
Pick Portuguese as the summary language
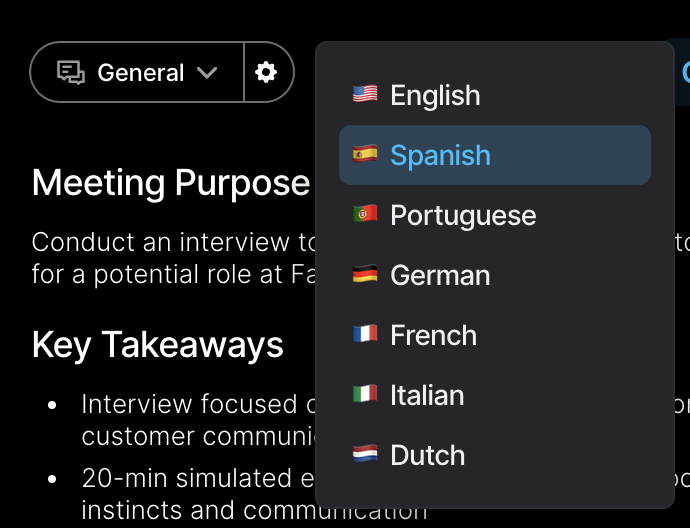click(495, 215)
